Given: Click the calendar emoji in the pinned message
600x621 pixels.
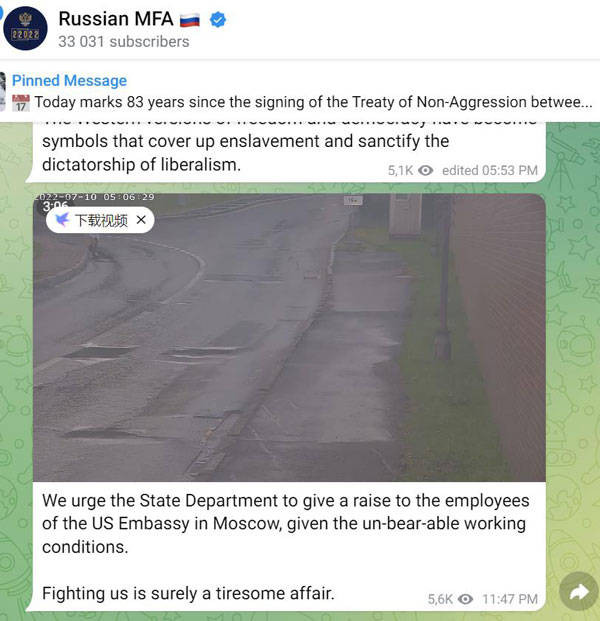Looking at the screenshot, I should 21,103.
